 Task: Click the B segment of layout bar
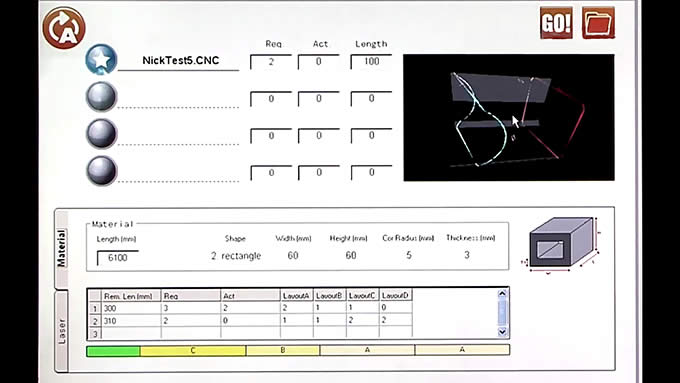pyautogui.click(x=283, y=350)
